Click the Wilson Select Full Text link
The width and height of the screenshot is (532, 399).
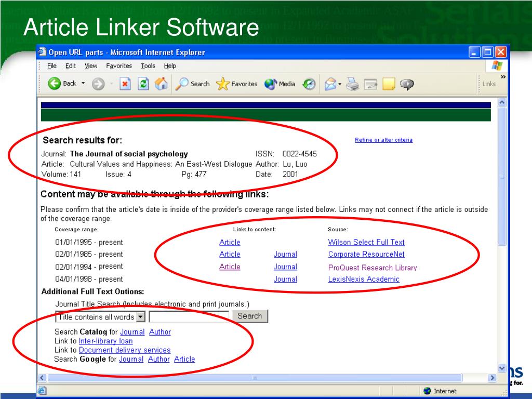click(x=366, y=242)
